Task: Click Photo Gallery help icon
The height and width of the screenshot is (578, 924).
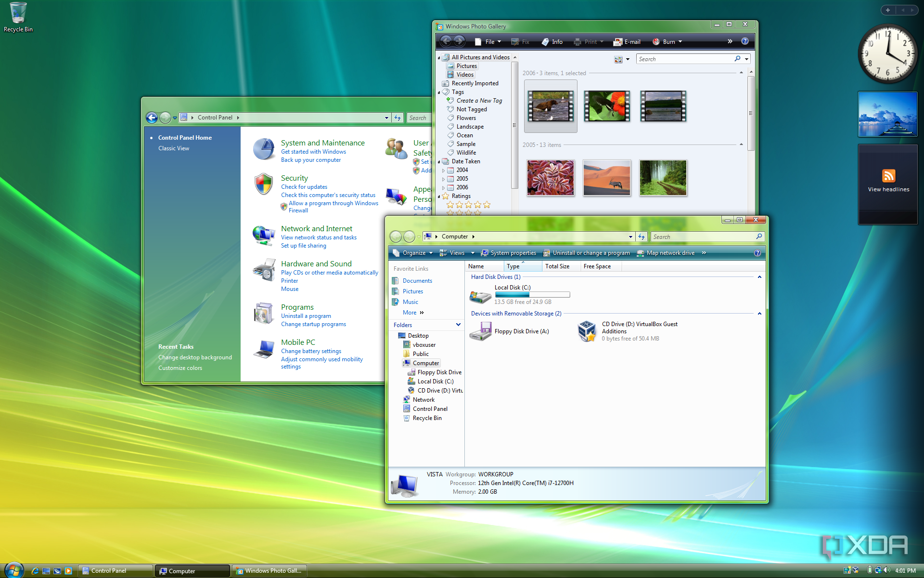Action: 745,41
